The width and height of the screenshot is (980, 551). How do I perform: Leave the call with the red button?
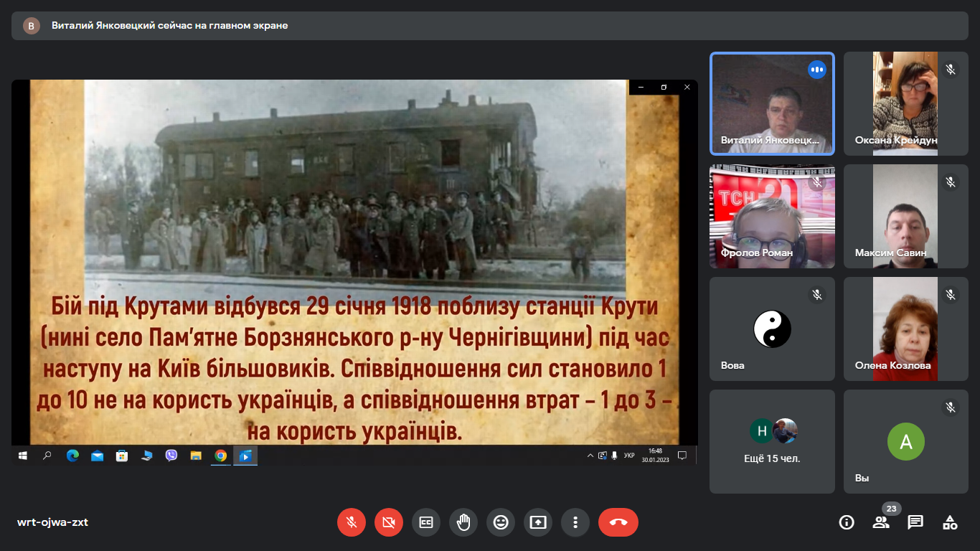point(618,522)
